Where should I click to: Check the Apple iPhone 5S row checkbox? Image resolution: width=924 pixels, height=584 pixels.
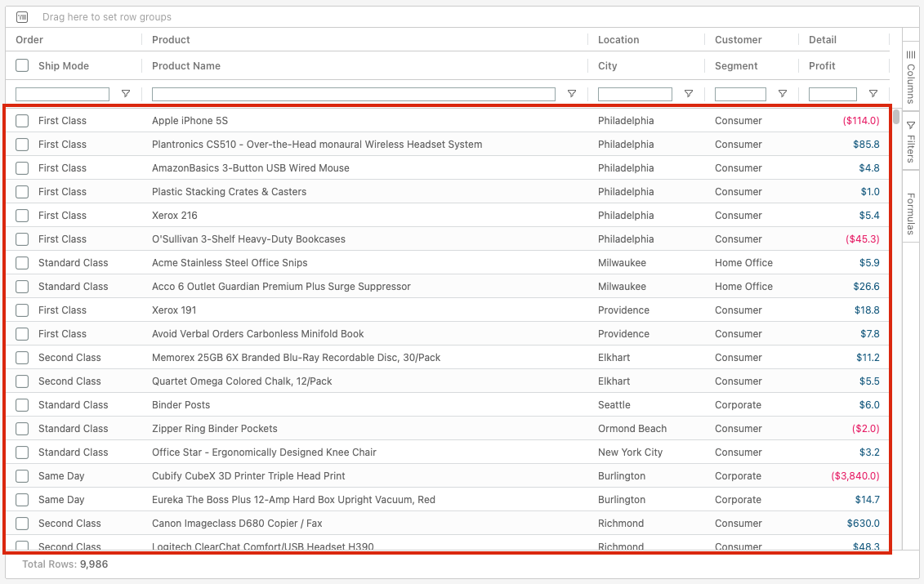coord(22,121)
